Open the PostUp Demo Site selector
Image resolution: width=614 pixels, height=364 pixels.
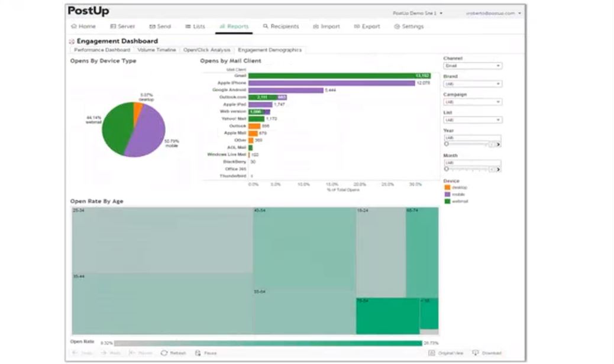pos(418,13)
